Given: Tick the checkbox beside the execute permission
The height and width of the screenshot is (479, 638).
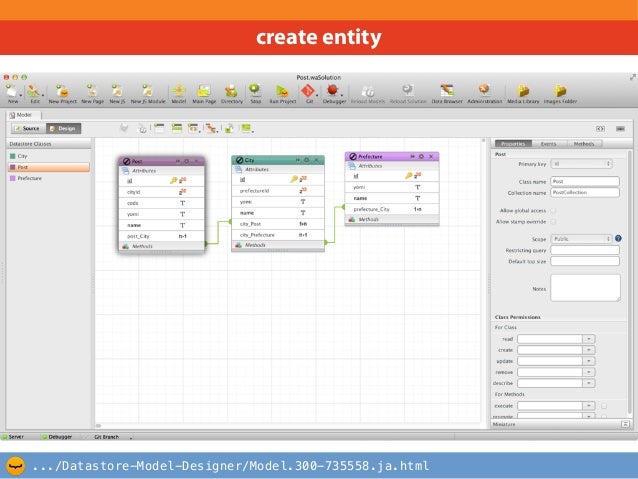Looking at the screenshot, I should coord(604,405).
